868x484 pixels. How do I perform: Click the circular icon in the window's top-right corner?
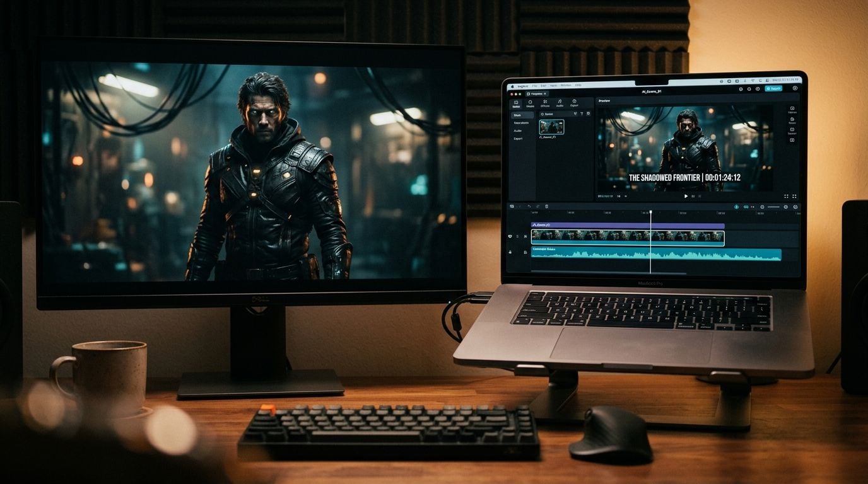click(795, 88)
